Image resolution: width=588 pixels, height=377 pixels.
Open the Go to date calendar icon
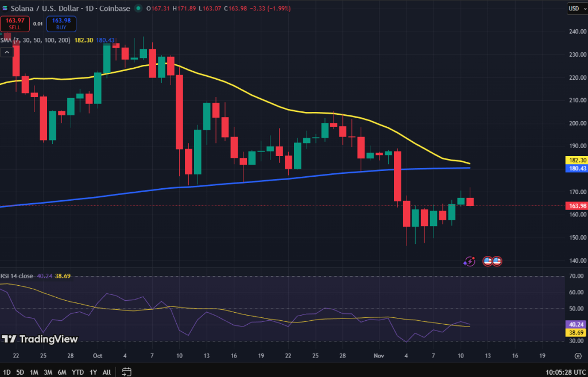[127, 372]
